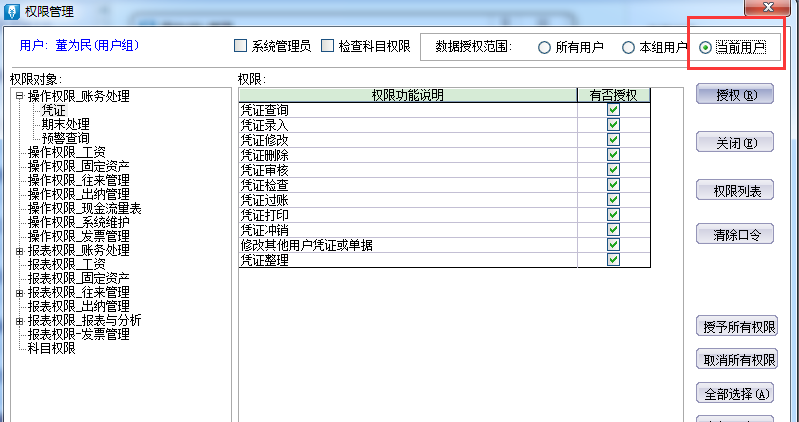Select the 科目权限 tree item
Screen dimensions: 799x422
[52, 348]
